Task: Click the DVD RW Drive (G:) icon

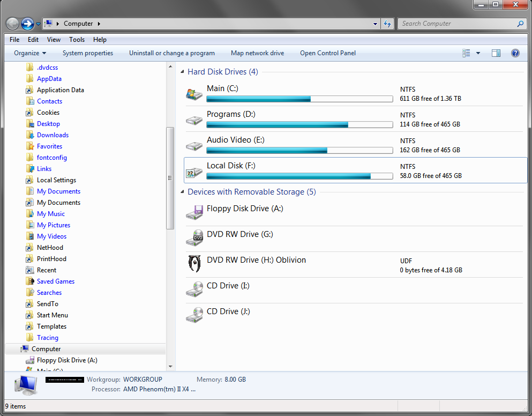Action: 194,239
